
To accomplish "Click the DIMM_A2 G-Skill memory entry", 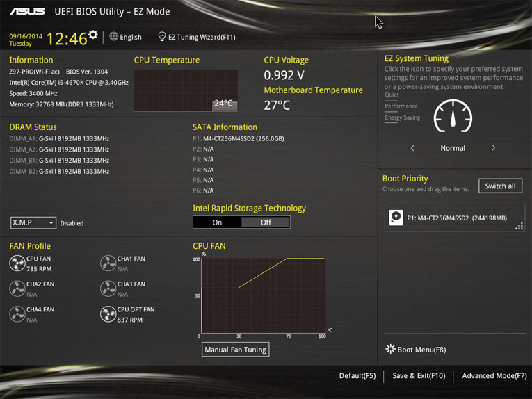I will pos(59,149).
